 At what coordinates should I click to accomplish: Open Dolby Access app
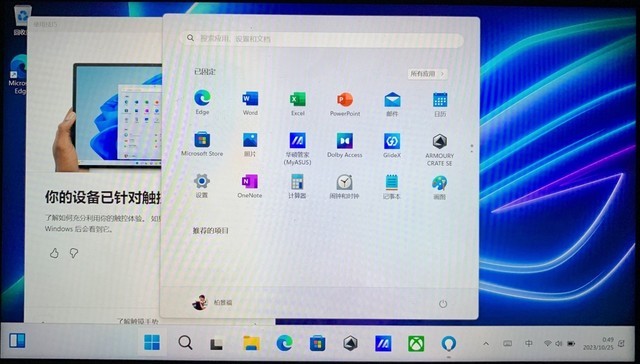point(344,145)
